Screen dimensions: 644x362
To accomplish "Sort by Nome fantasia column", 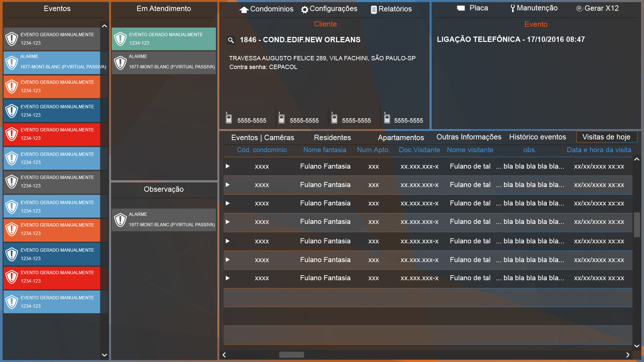I will [x=325, y=150].
